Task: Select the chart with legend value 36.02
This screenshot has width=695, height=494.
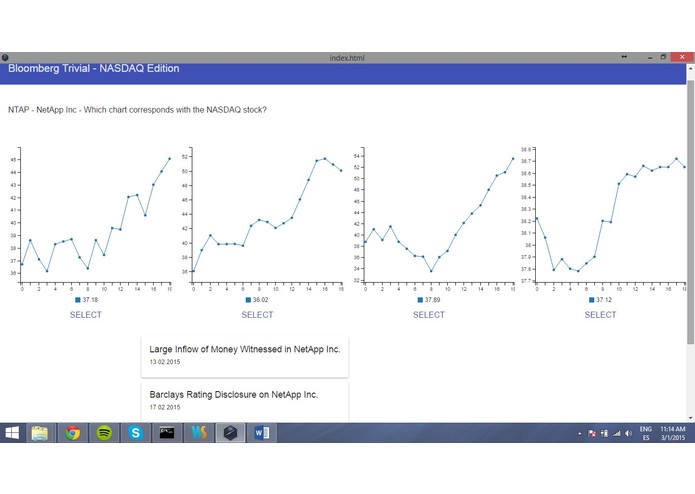Action: (257, 315)
